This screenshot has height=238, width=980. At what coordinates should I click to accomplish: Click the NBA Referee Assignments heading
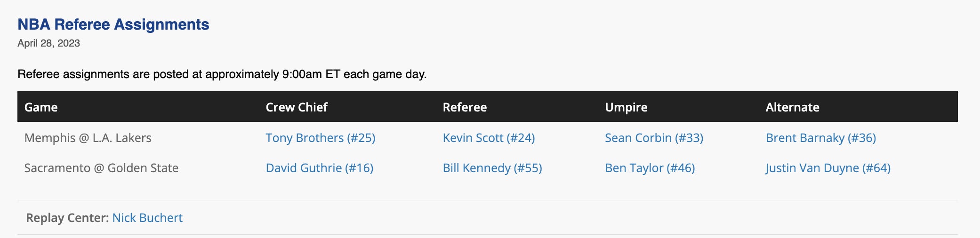click(113, 24)
